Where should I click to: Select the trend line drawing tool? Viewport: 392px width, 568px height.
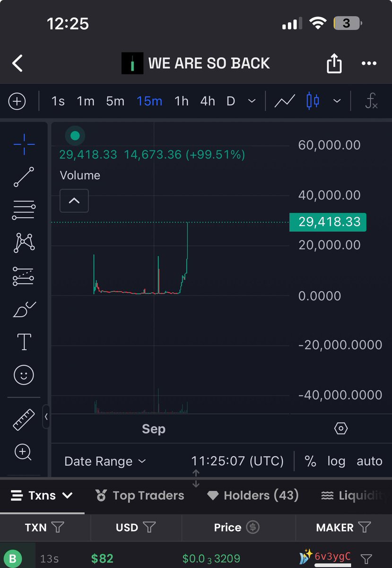pyautogui.click(x=24, y=177)
